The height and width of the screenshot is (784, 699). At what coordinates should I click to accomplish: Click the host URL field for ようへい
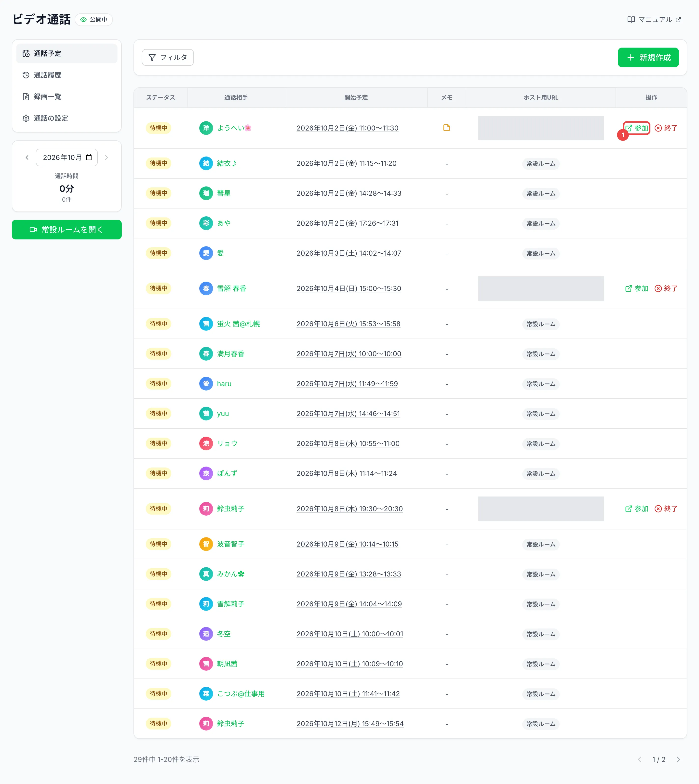tap(541, 128)
